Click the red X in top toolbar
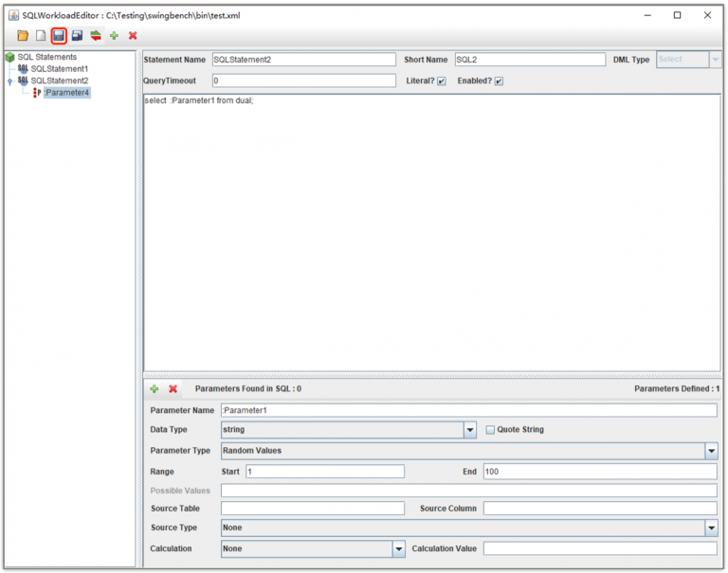 [133, 36]
